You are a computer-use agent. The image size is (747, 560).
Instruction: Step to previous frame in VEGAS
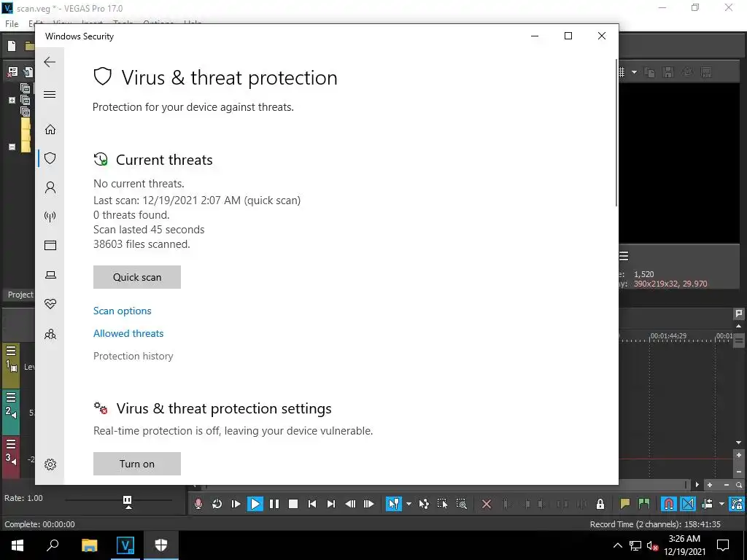coord(350,504)
